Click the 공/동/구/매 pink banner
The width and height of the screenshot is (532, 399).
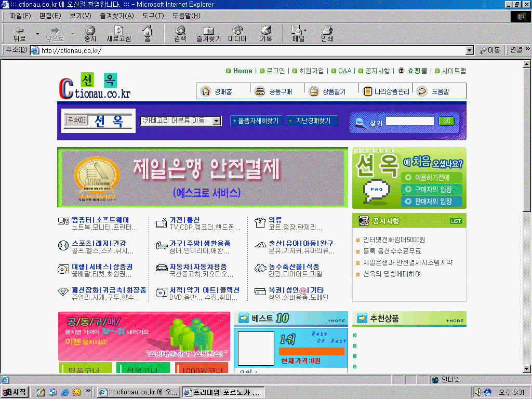144,336
